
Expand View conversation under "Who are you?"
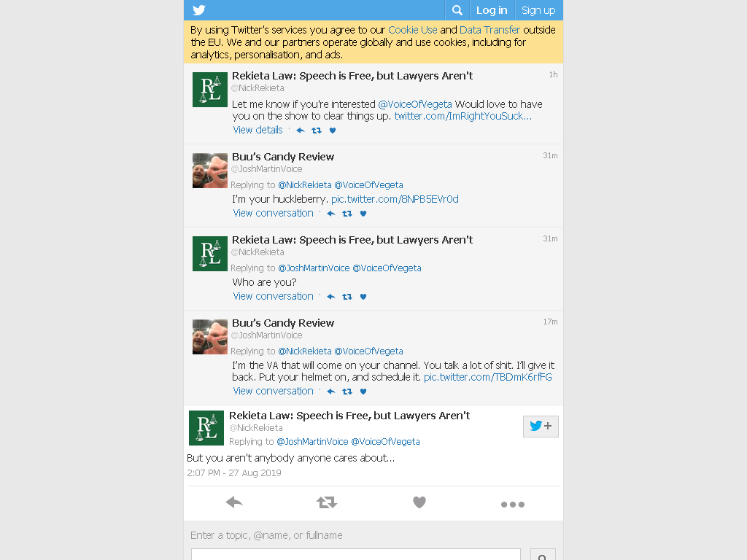pos(273,296)
